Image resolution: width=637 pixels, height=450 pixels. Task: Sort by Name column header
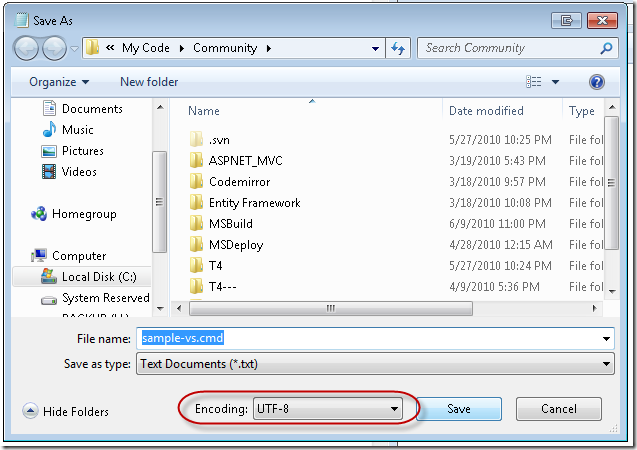click(x=204, y=111)
